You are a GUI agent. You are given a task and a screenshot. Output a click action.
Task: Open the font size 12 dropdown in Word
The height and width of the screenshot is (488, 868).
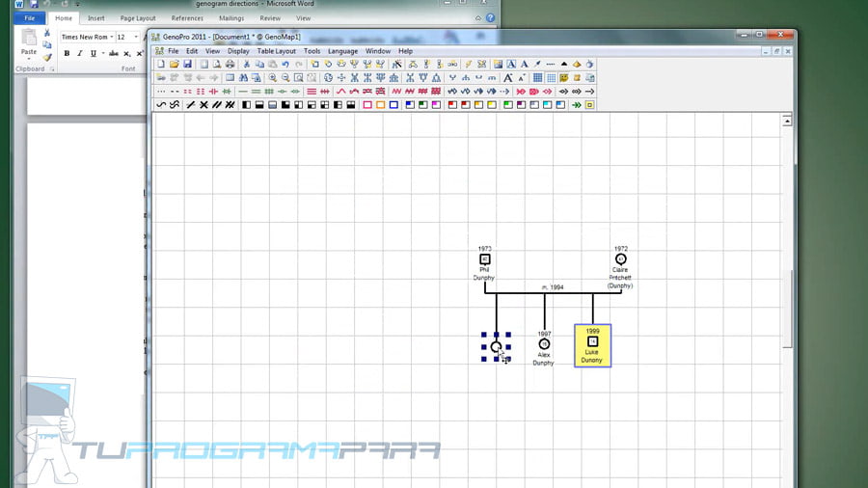tap(136, 37)
